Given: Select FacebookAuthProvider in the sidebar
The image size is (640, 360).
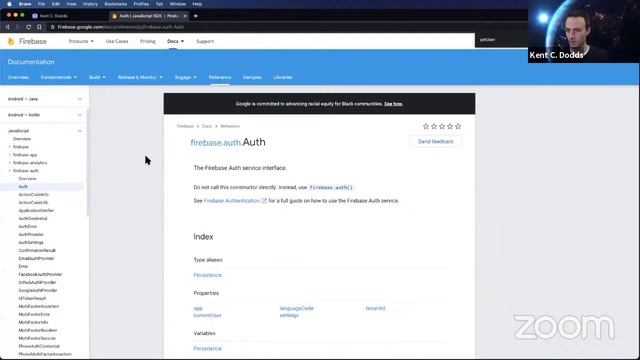Looking at the screenshot, I should (x=40, y=275).
